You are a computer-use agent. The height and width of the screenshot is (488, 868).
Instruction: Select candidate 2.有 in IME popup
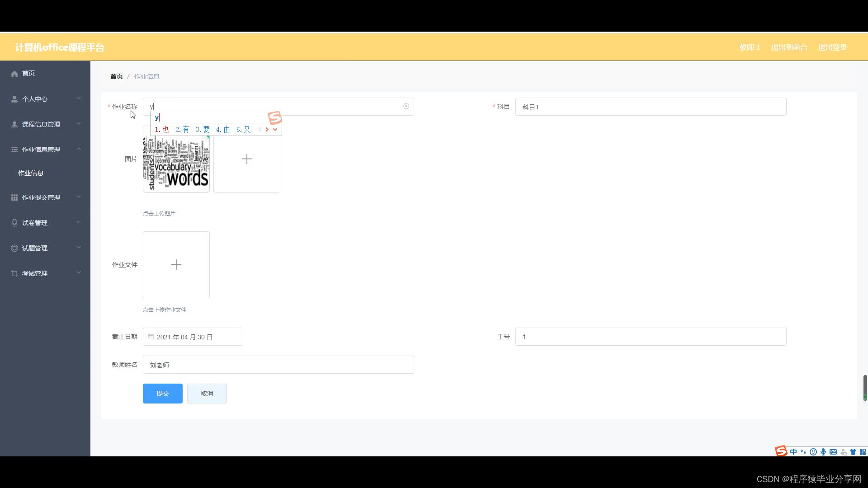[182, 129]
